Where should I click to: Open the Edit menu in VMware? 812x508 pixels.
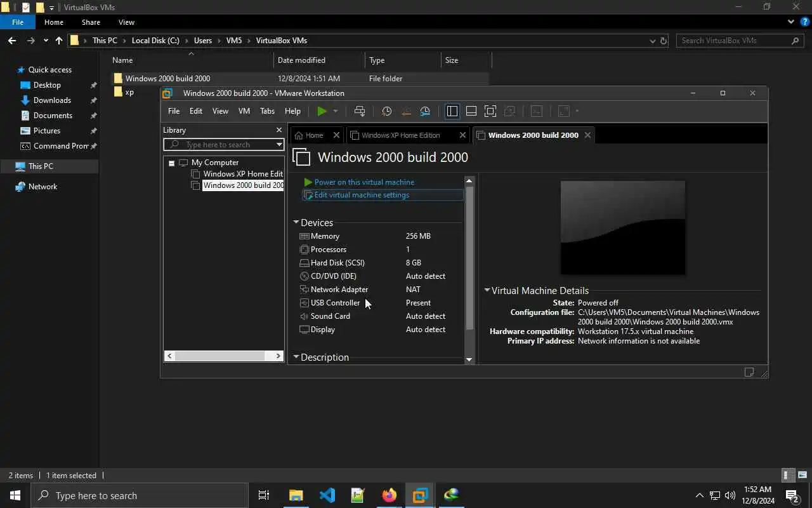[x=196, y=111]
